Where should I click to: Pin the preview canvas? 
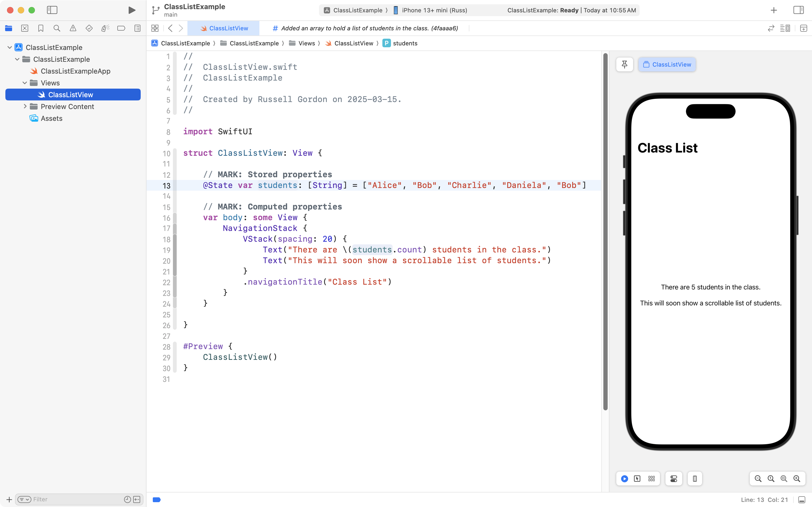pos(624,64)
